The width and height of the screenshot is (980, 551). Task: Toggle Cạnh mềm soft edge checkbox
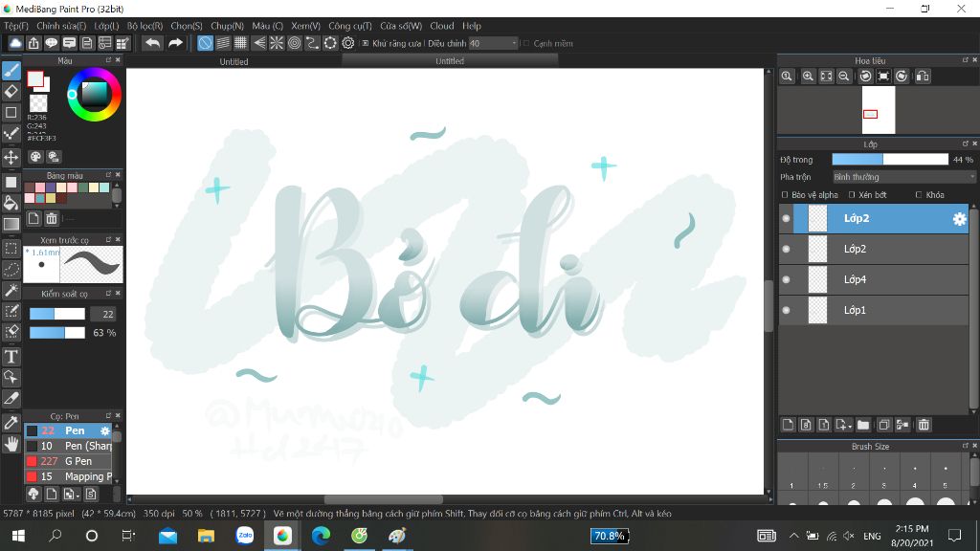[x=526, y=43]
